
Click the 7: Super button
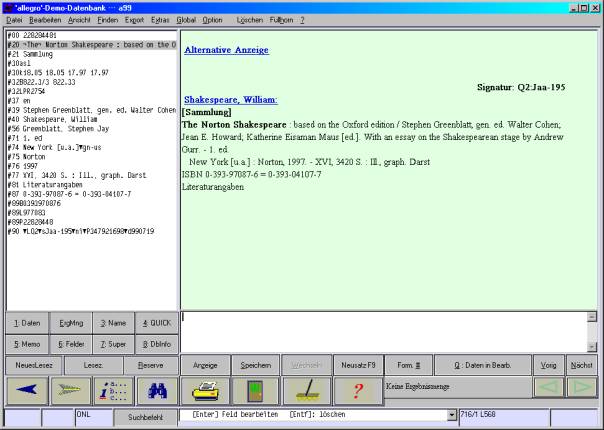(x=113, y=344)
